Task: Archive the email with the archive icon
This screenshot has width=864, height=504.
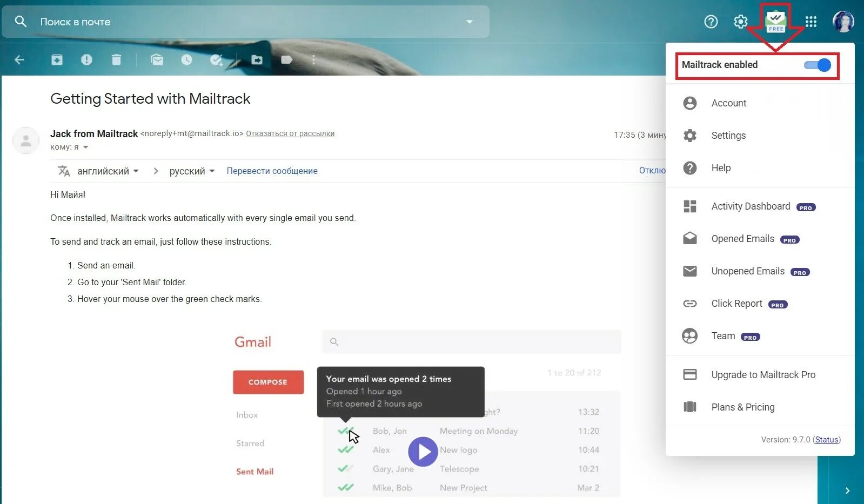Action: tap(57, 59)
